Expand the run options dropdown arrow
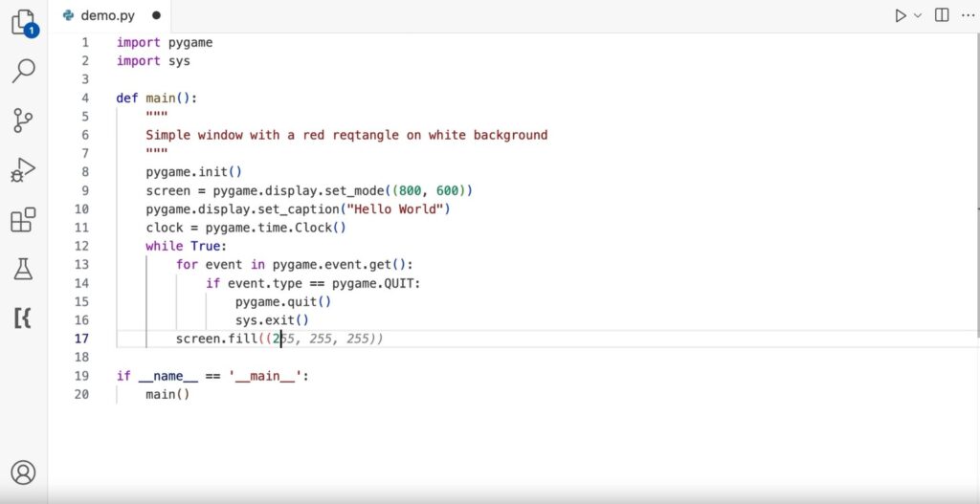 [x=918, y=15]
